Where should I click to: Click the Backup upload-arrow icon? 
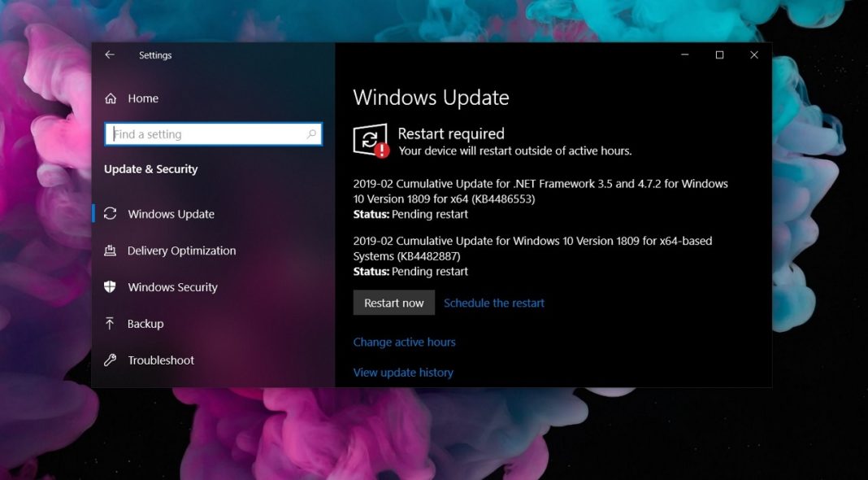(111, 323)
